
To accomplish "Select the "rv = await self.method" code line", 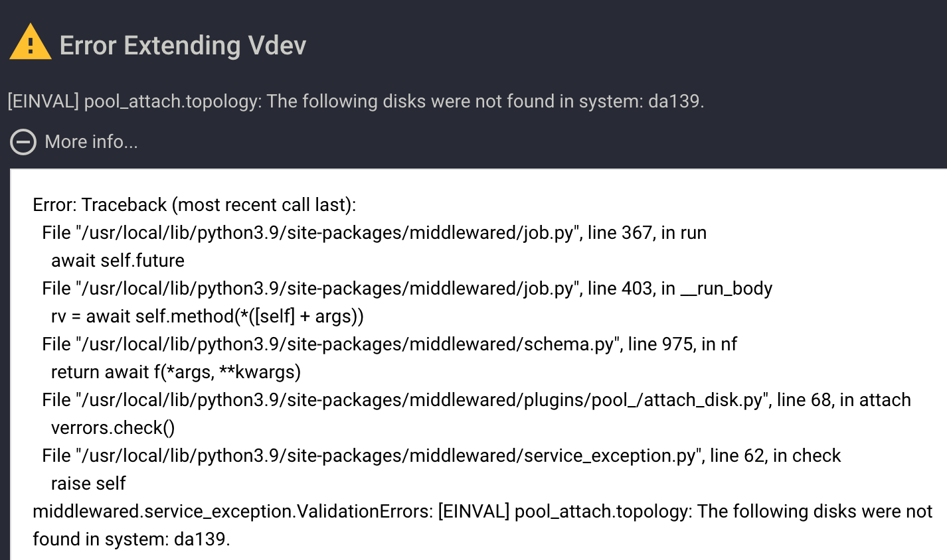I will 207,316.
